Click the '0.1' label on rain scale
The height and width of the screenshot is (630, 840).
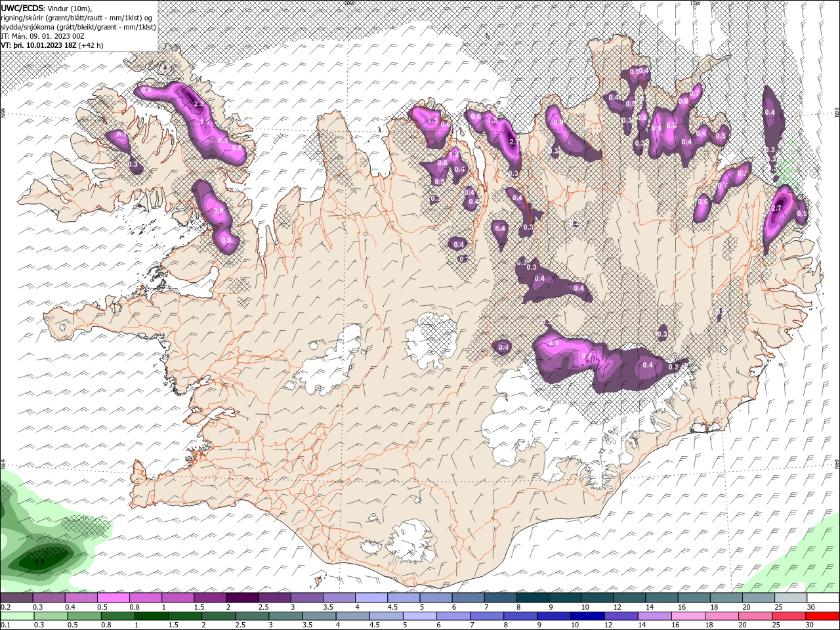click(5, 625)
